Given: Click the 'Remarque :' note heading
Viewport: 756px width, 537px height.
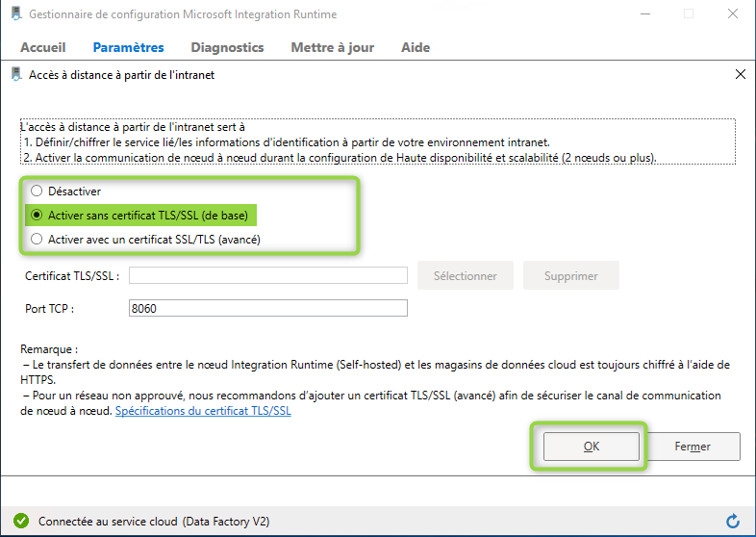Looking at the screenshot, I should pos(49,349).
